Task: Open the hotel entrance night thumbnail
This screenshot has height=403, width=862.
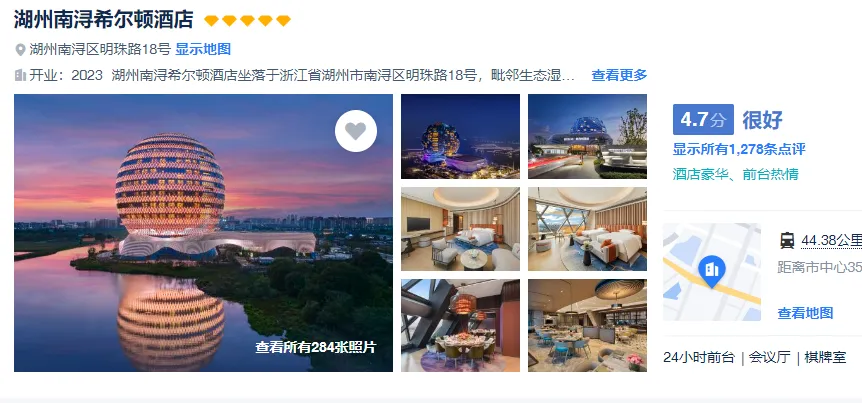Action: pyautogui.click(x=587, y=136)
